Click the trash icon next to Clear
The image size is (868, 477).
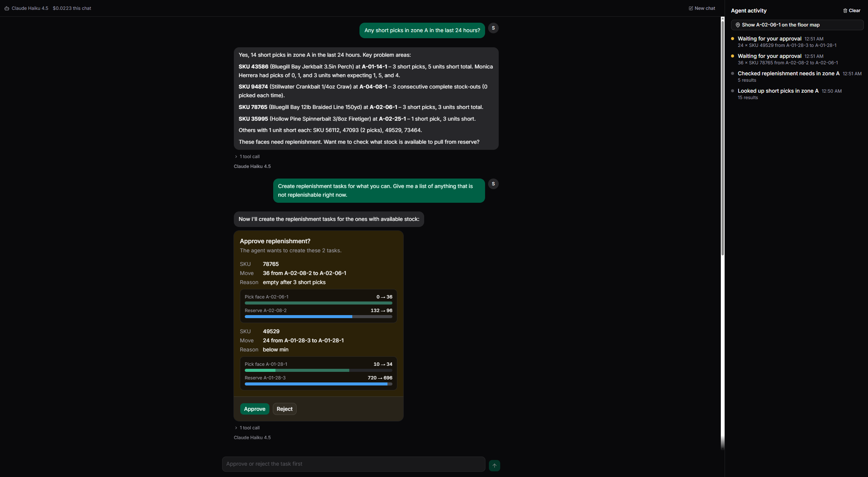(x=845, y=11)
